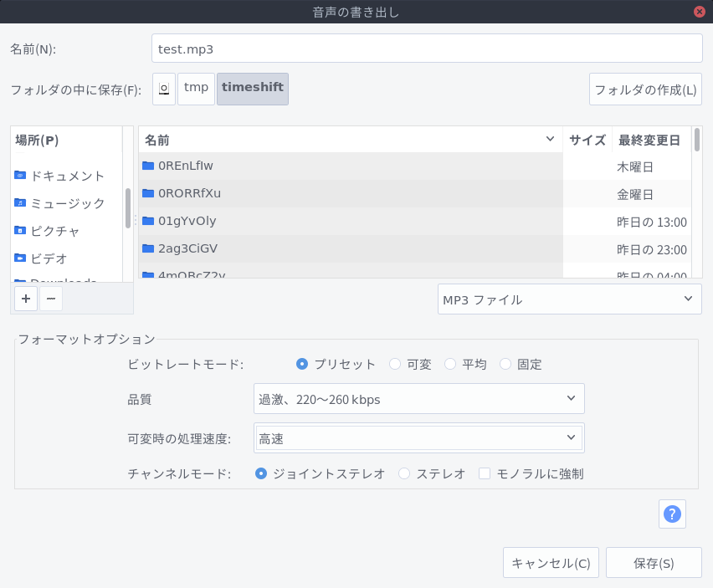Open the 2ag3CiGV folder
This screenshot has height=588, width=713.
(187, 248)
